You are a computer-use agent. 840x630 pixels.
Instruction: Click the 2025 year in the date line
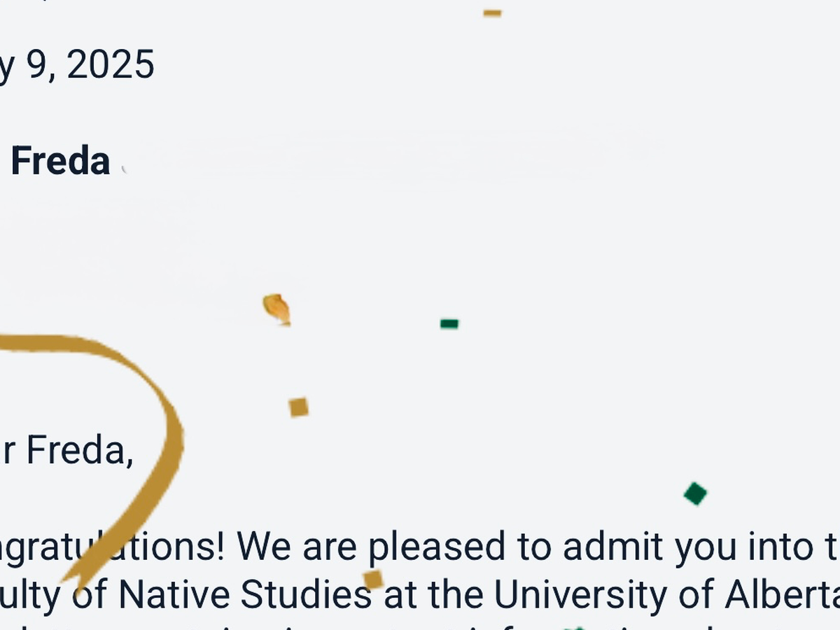[x=111, y=66]
